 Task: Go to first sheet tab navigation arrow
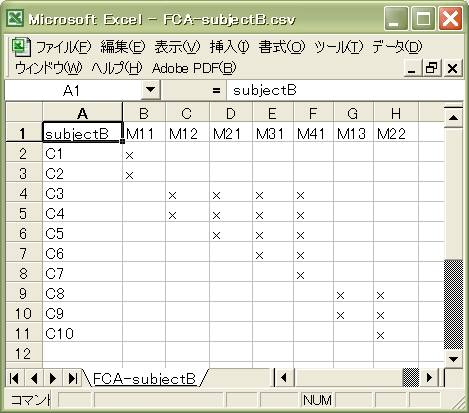click(14, 378)
